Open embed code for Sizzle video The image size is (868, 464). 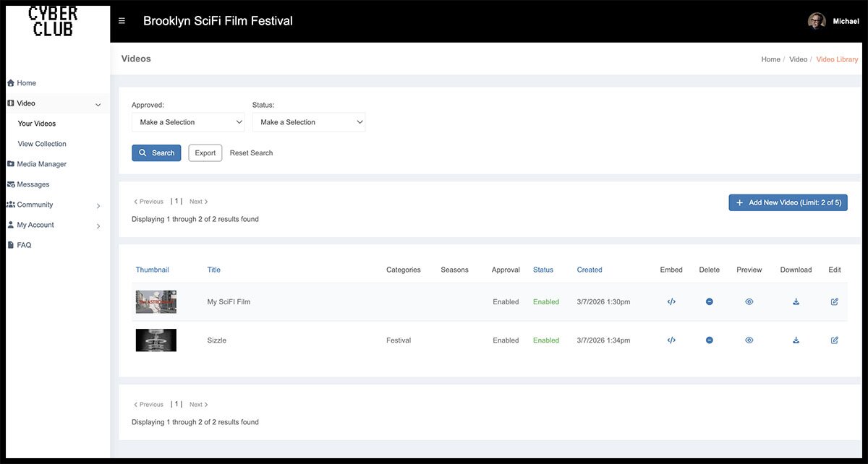pos(671,340)
